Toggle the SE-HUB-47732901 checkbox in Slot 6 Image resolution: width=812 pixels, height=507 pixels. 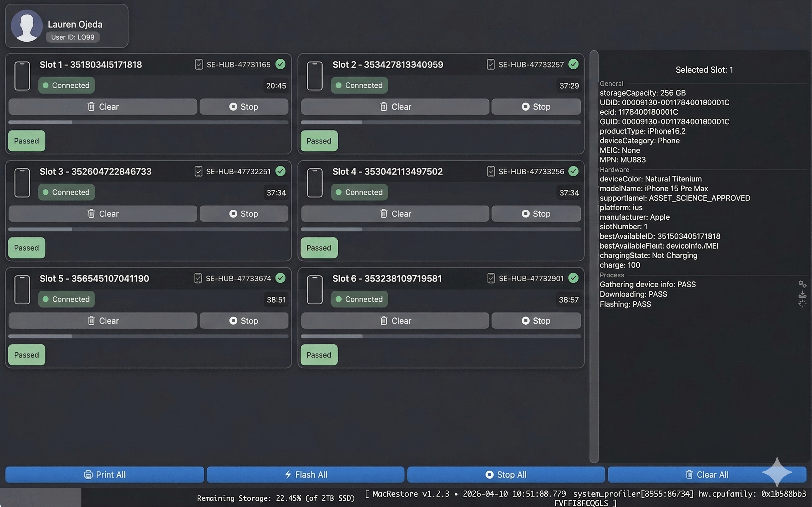491,278
